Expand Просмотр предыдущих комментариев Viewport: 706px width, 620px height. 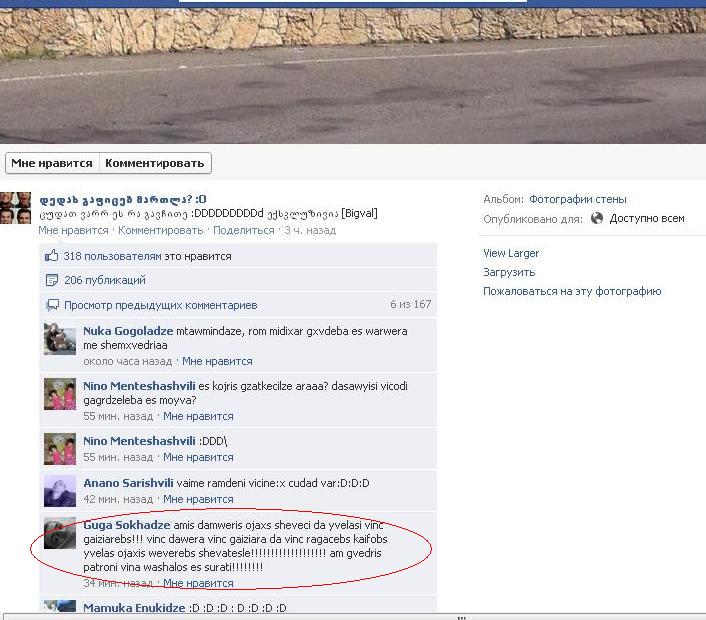tap(161, 305)
